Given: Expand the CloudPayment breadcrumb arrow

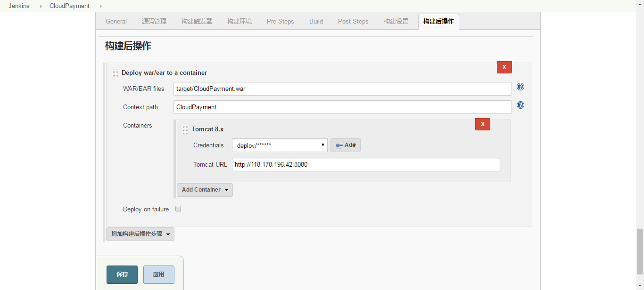Looking at the screenshot, I should pyautogui.click(x=100, y=6).
